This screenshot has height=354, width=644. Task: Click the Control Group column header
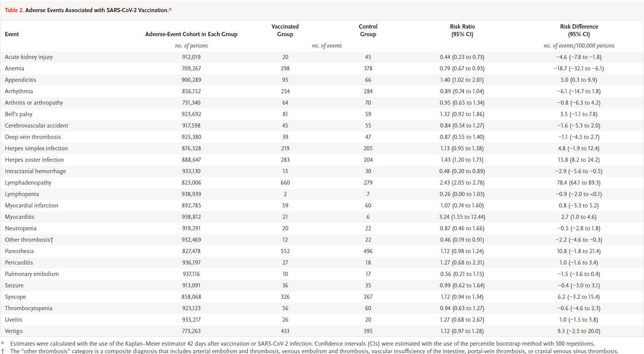point(368,30)
